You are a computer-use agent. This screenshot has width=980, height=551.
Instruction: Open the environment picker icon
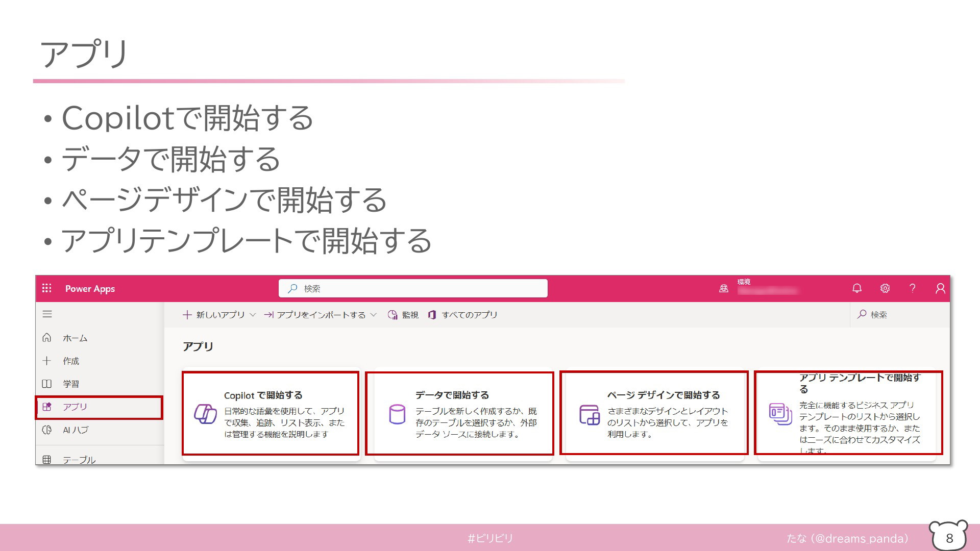[x=724, y=288]
